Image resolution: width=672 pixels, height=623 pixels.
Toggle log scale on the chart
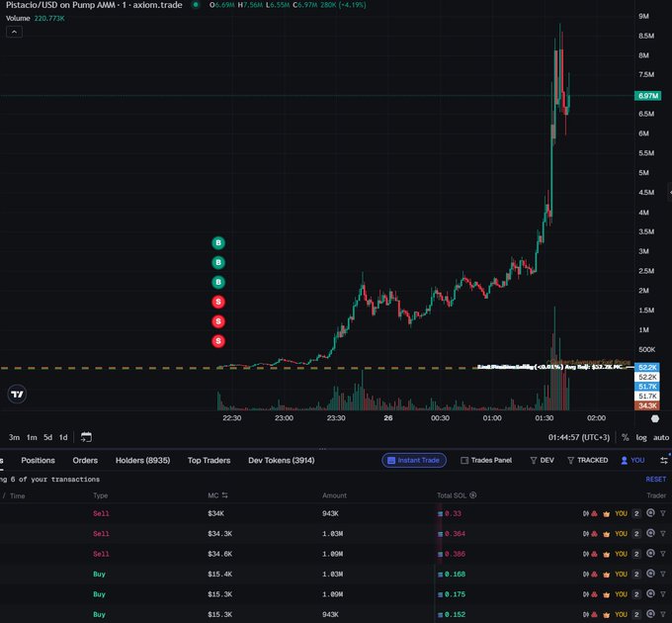pos(641,437)
